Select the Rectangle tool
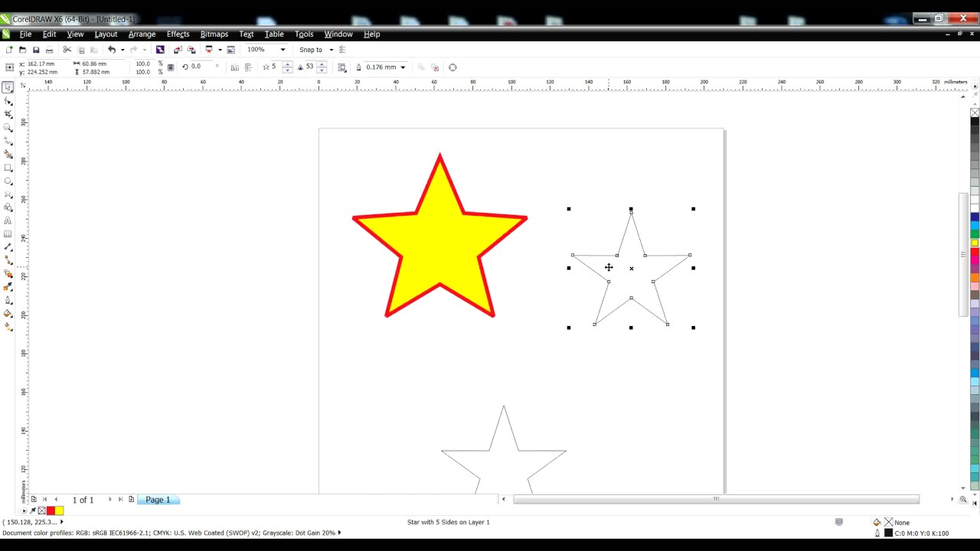This screenshot has width=980, height=551. (x=8, y=168)
